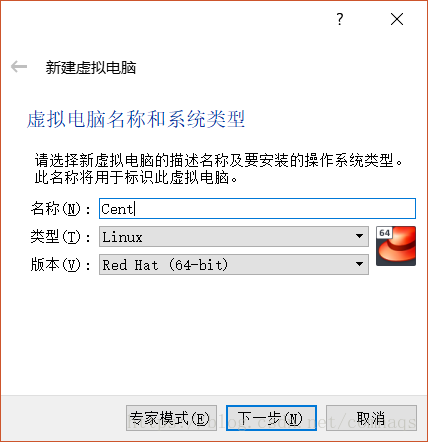Image resolution: width=428 pixels, height=442 pixels.
Task: Click the 新建虚拟电脑 title text
Action: tap(91, 67)
